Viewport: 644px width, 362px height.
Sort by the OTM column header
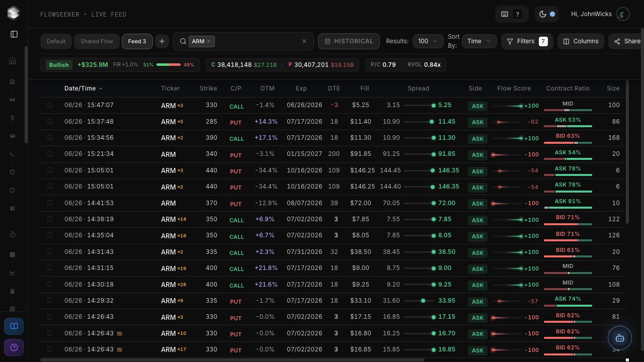tap(267, 88)
